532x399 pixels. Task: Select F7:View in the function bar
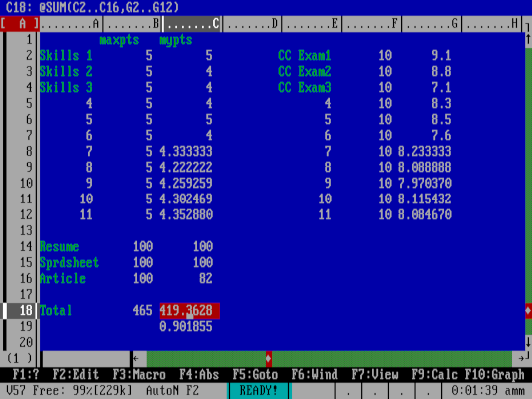coord(375,375)
